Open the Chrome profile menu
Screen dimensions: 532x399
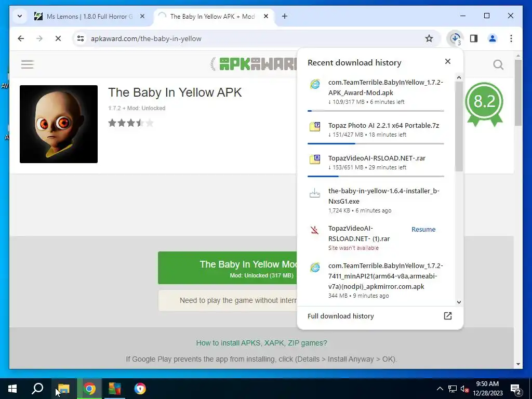[493, 38]
